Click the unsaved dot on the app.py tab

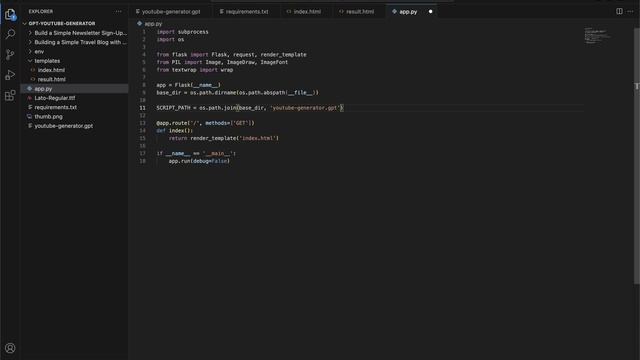(x=430, y=11)
